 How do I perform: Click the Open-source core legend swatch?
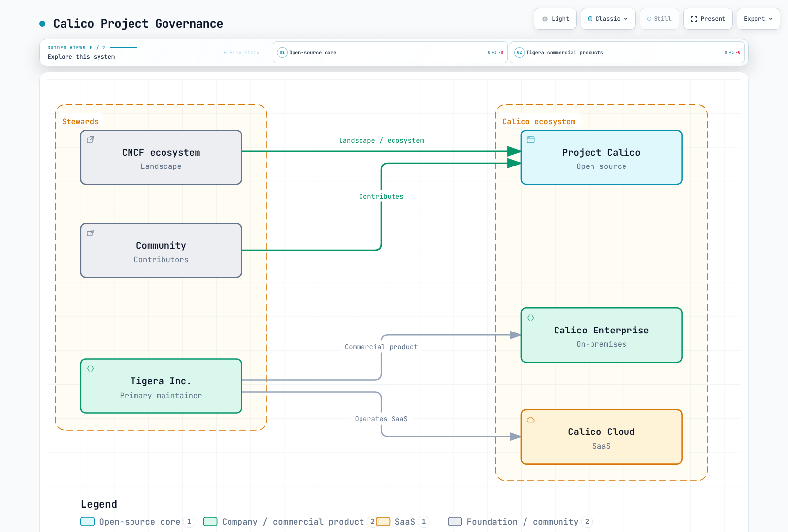pos(88,522)
